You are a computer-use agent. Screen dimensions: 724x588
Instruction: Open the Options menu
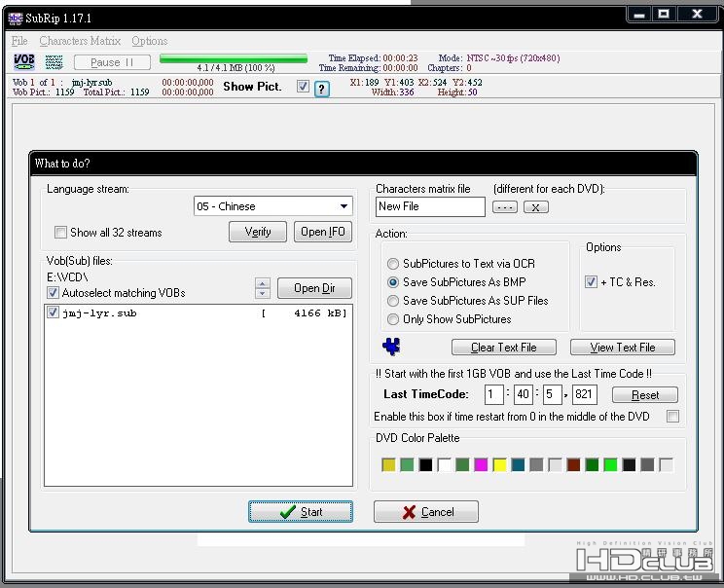(150, 41)
